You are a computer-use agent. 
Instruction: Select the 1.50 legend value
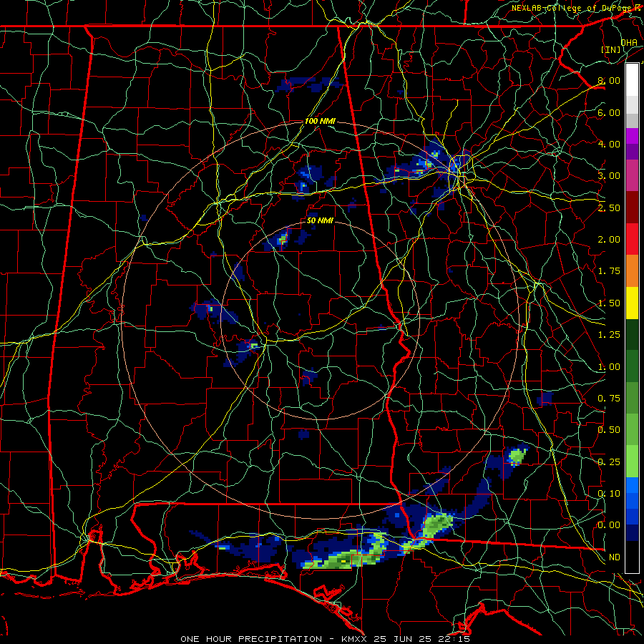pyautogui.click(x=609, y=303)
